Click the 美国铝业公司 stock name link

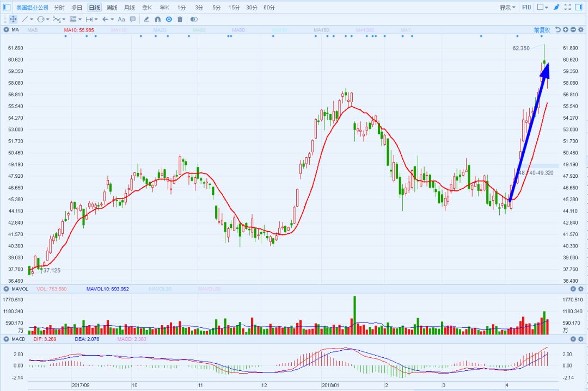[32, 8]
